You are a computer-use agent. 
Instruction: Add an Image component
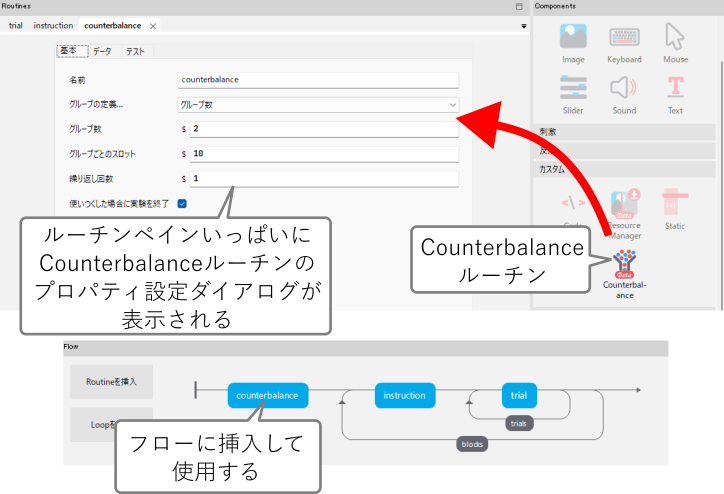pos(573,43)
